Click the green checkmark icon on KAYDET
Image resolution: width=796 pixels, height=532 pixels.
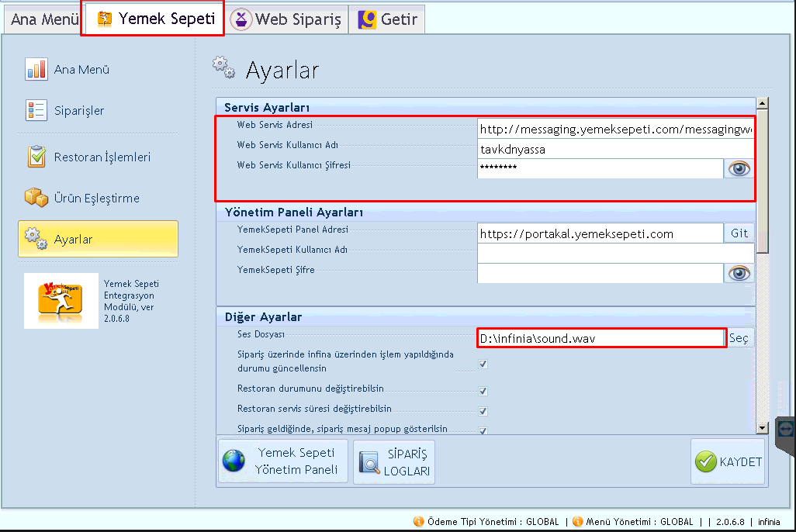click(706, 461)
